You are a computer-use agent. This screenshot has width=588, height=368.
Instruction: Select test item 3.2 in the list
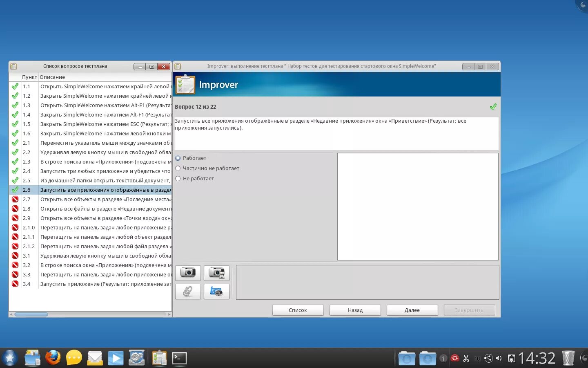tap(90, 265)
